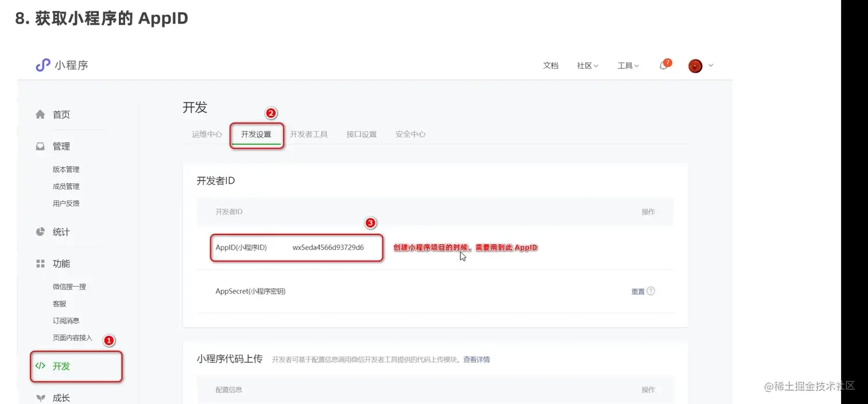The width and height of the screenshot is (868, 404).
Task: Click the 小程序代码上传 heading
Action: point(230,359)
